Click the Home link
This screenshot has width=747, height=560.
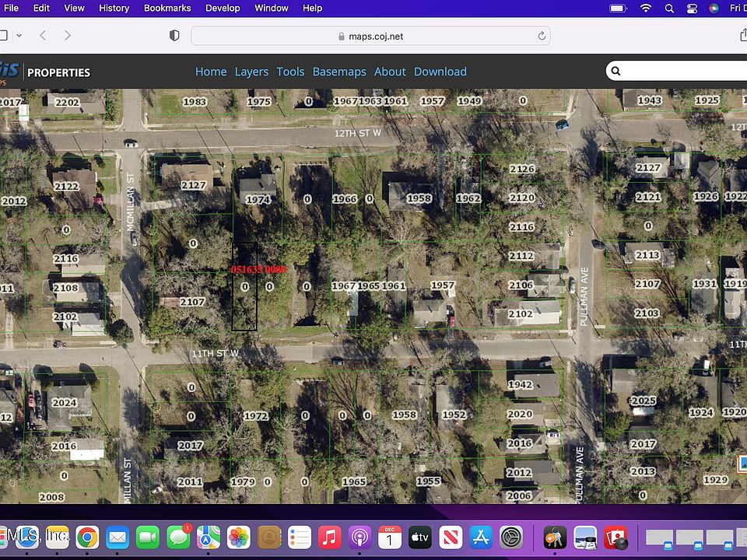tap(211, 72)
